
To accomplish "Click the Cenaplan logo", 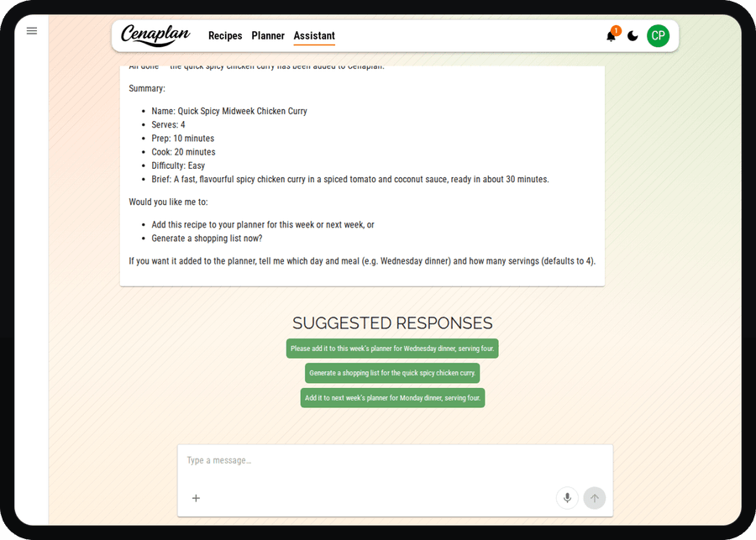I will point(155,35).
